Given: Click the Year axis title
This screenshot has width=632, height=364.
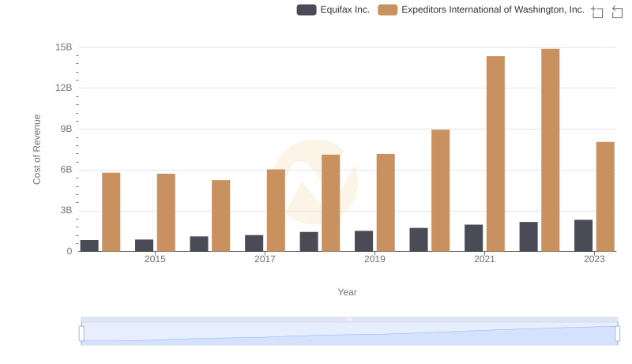Looking at the screenshot, I should click(x=347, y=292).
